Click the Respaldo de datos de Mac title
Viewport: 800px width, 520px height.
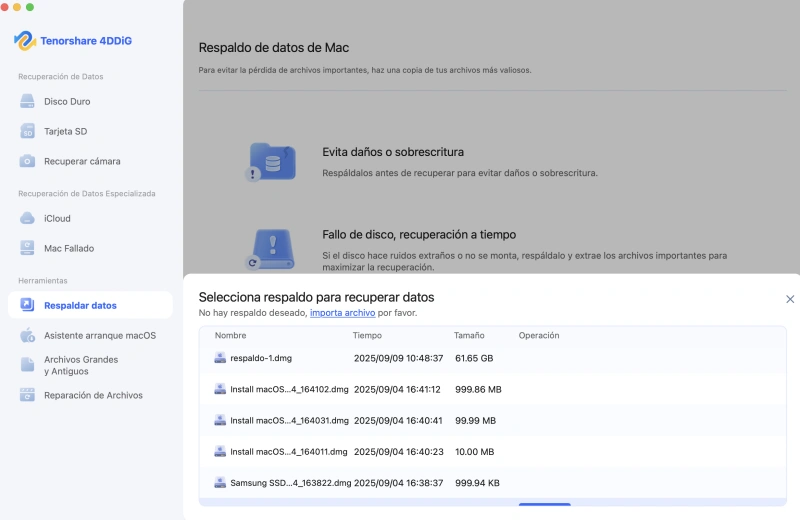pyautogui.click(x=273, y=47)
